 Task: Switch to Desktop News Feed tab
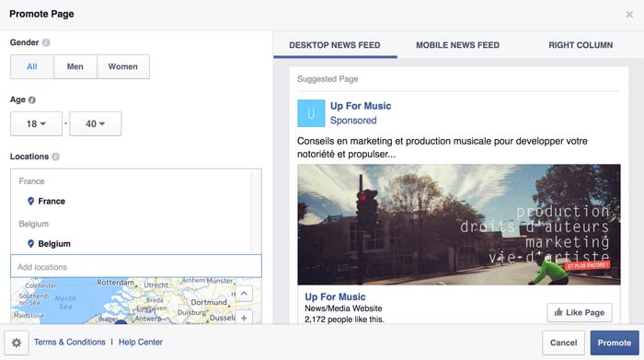(335, 45)
